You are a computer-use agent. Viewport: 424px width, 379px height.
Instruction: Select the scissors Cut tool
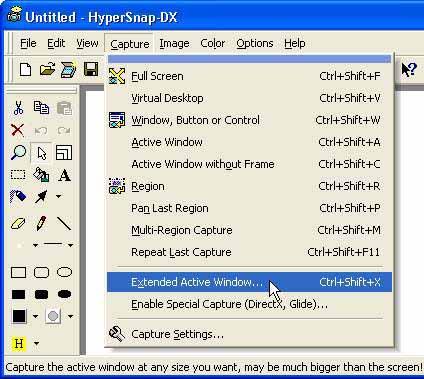18,108
